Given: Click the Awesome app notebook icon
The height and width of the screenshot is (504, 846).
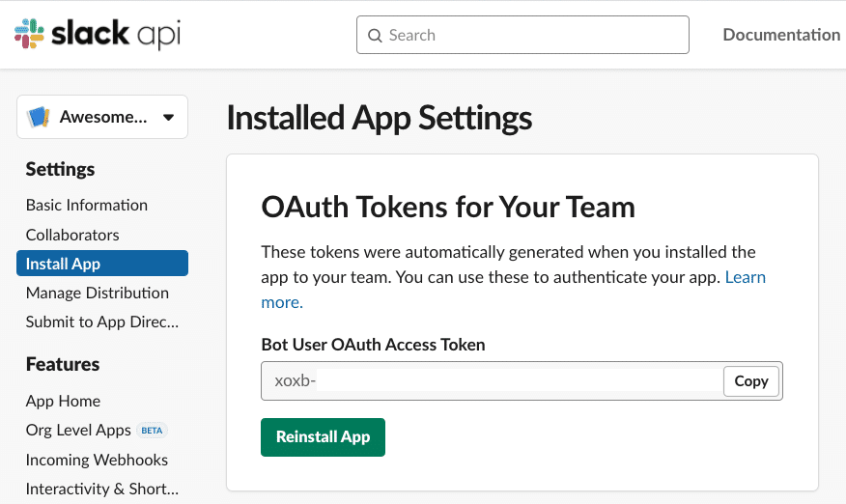Looking at the screenshot, I should (x=39, y=117).
